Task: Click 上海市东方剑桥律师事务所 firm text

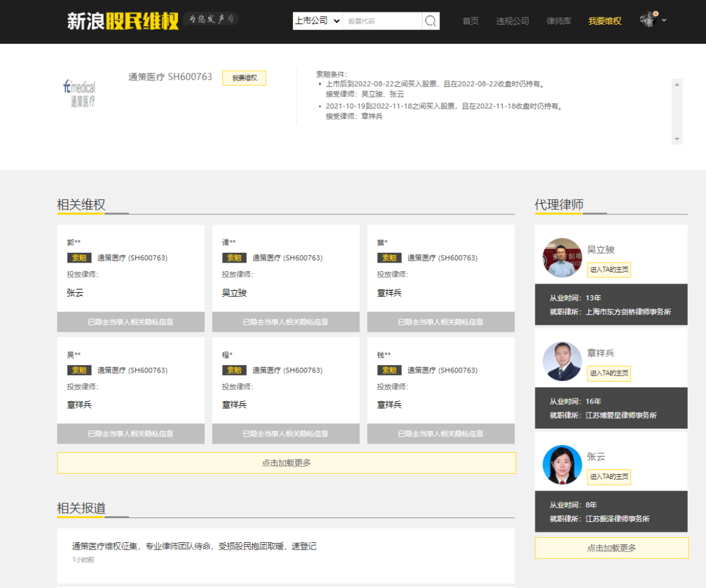Action: [x=628, y=312]
